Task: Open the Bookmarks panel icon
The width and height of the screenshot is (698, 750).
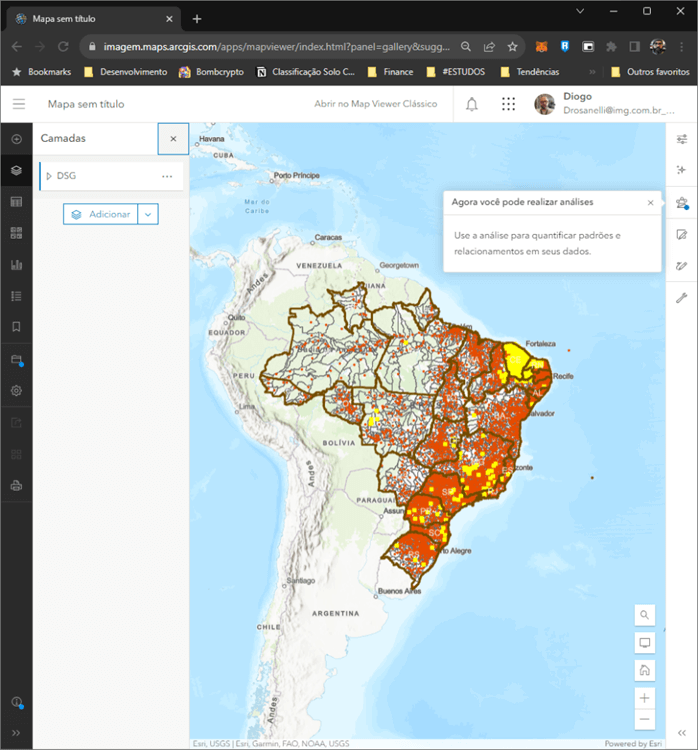Action: 16,327
